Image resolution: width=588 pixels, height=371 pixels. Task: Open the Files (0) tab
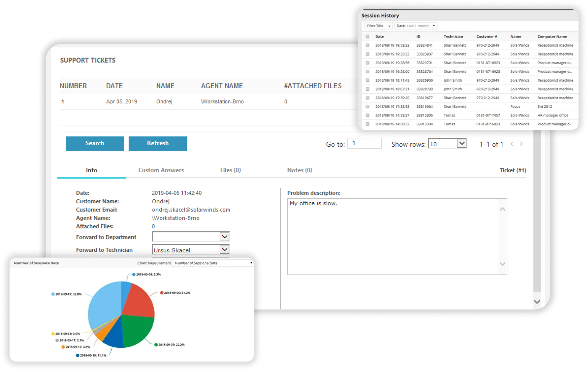tap(230, 170)
